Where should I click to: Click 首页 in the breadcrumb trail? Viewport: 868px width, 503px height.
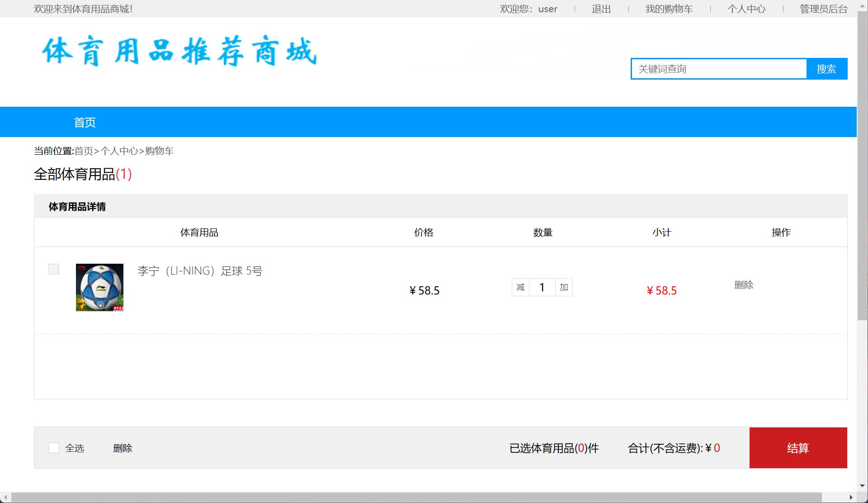84,151
